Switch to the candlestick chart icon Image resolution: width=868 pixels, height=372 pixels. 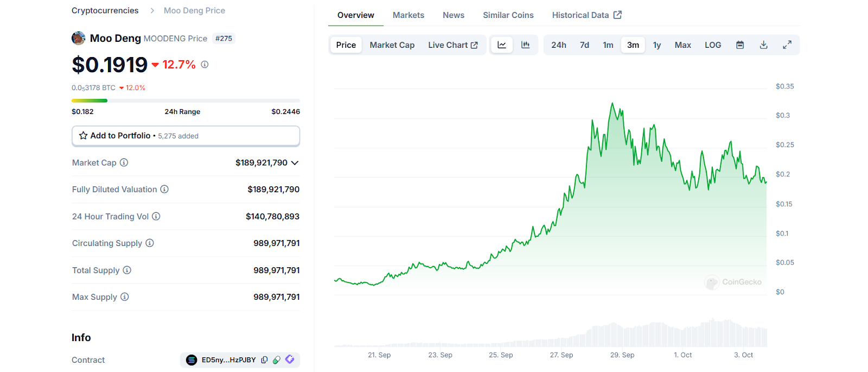click(525, 45)
